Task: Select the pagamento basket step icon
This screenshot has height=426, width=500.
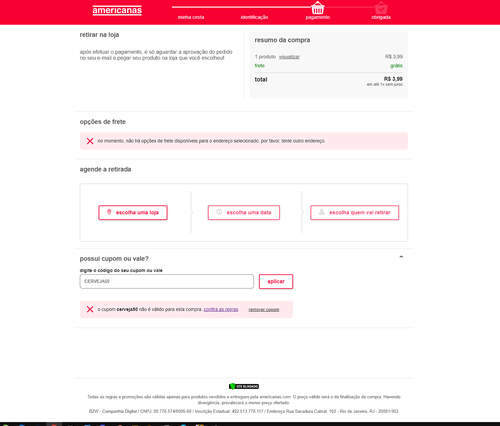Action: (x=317, y=8)
